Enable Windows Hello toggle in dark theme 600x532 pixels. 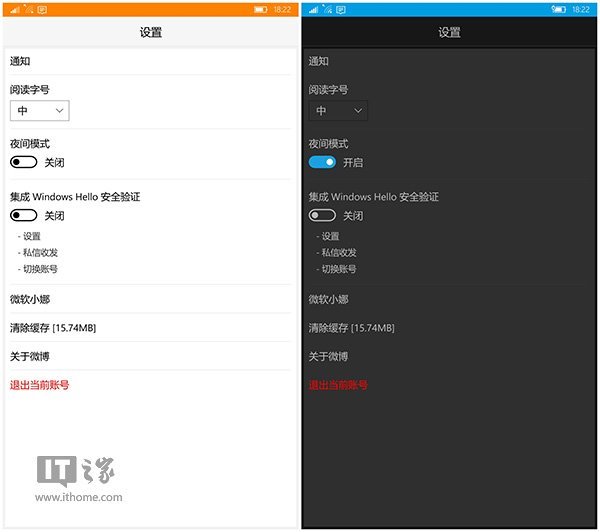[x=322, y=215]
